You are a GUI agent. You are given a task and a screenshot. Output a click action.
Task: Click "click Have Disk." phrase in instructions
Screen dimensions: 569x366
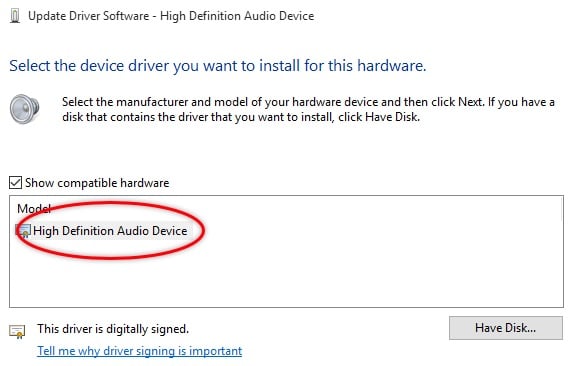[x=379, y=117]
